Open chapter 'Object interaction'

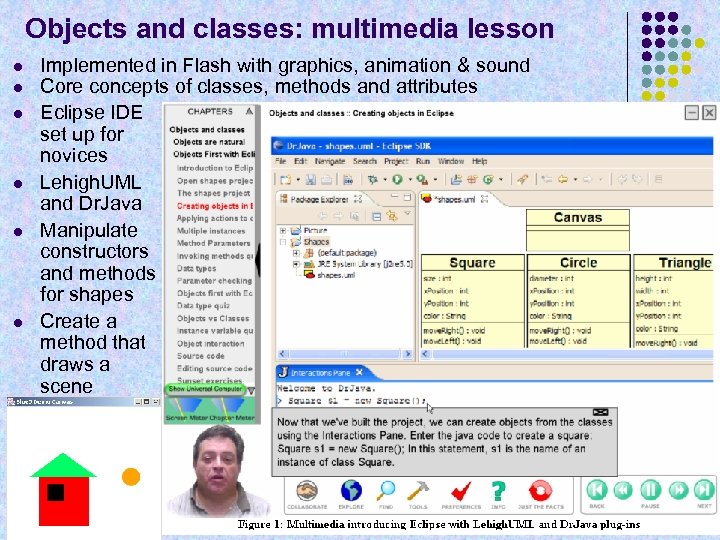point(210,344)
